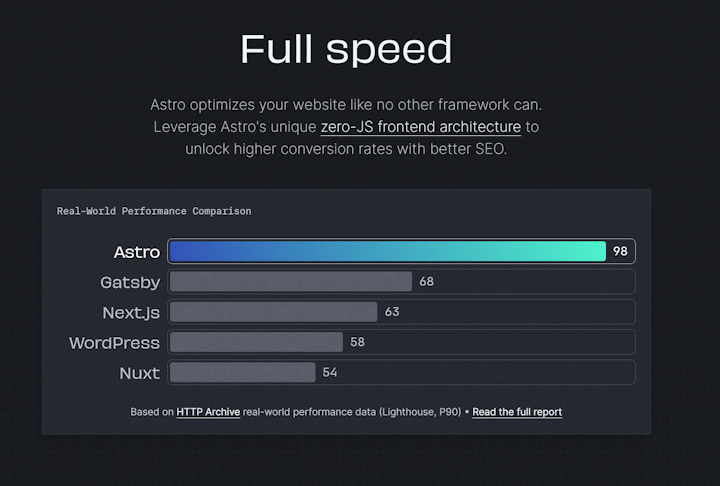Click the HTTP Archive link
This screenshot has width=720, height=486.
pos(208,412)
